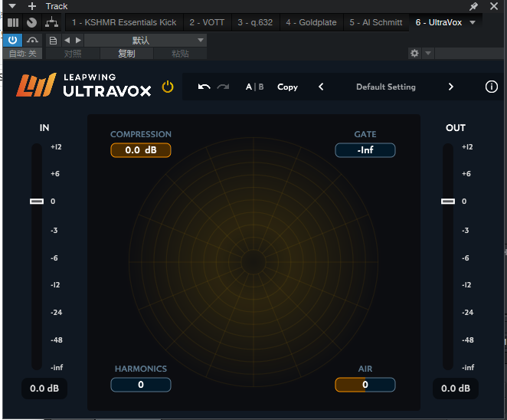Open the routing view icon
507x420 pixels.
click(x=52, y=23)
